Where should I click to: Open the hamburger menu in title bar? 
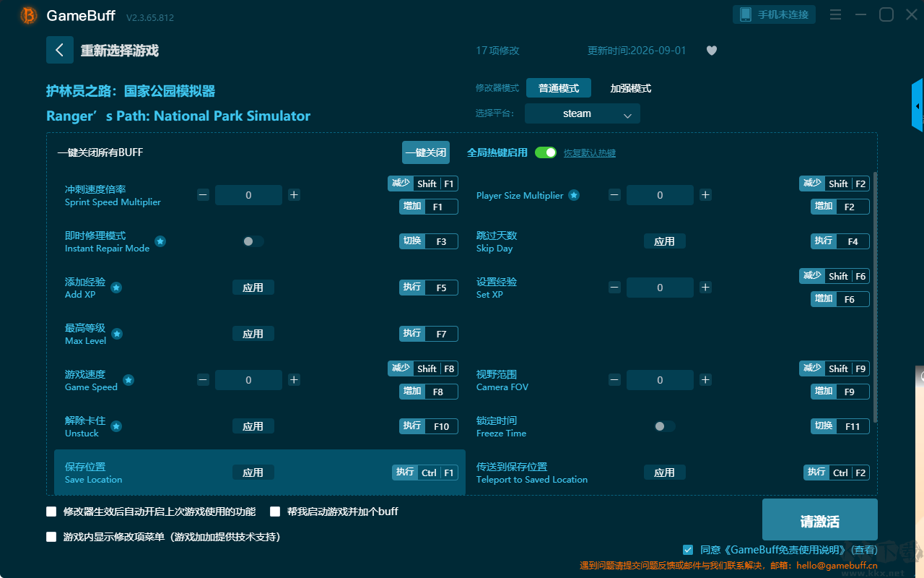coord(835,14)
